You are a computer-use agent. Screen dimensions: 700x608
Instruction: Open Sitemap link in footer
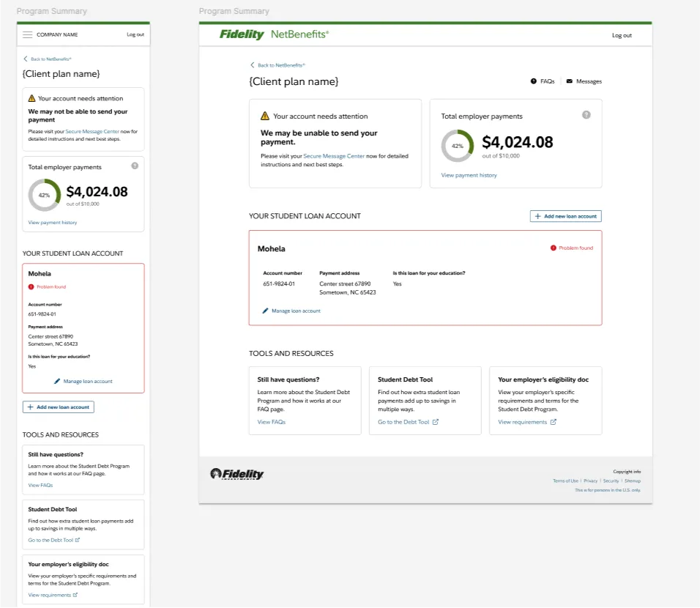(632, 481)
